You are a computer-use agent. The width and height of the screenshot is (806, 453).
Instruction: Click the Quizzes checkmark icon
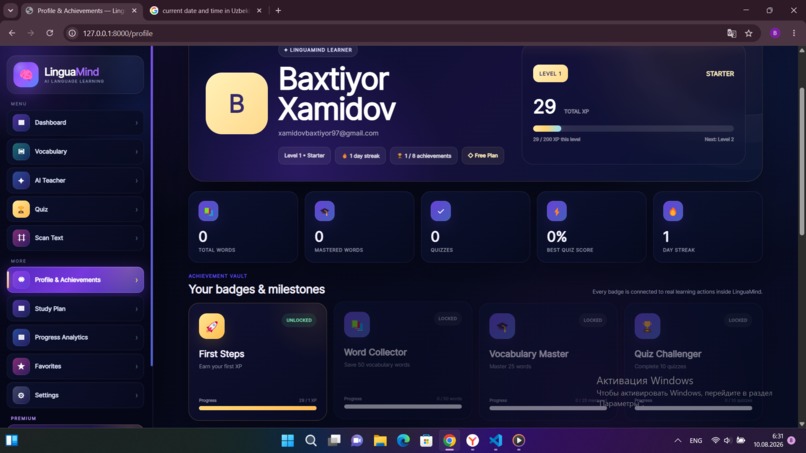[x=441, y=211]
